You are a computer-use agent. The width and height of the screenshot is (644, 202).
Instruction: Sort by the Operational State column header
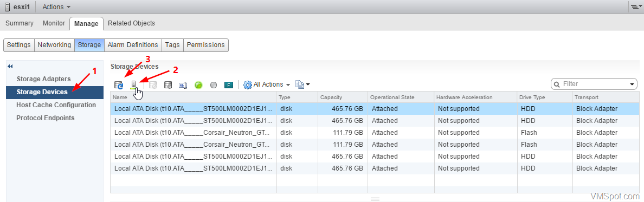401,97
